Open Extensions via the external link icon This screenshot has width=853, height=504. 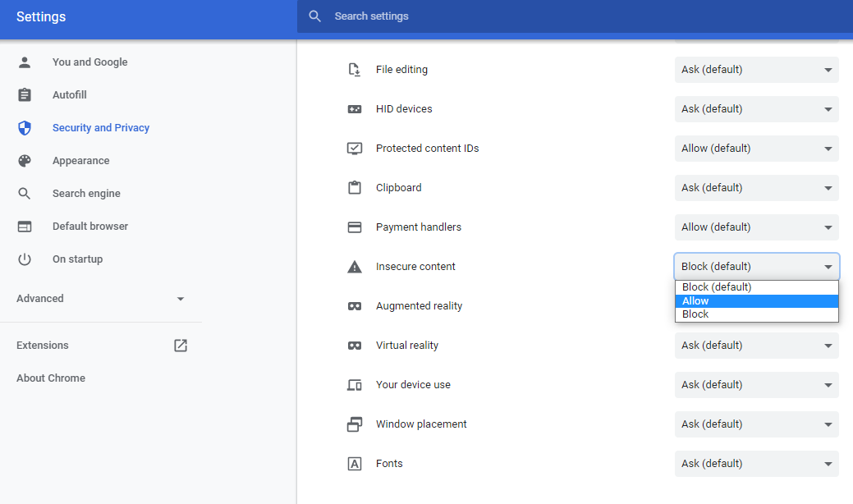[181, 346]
